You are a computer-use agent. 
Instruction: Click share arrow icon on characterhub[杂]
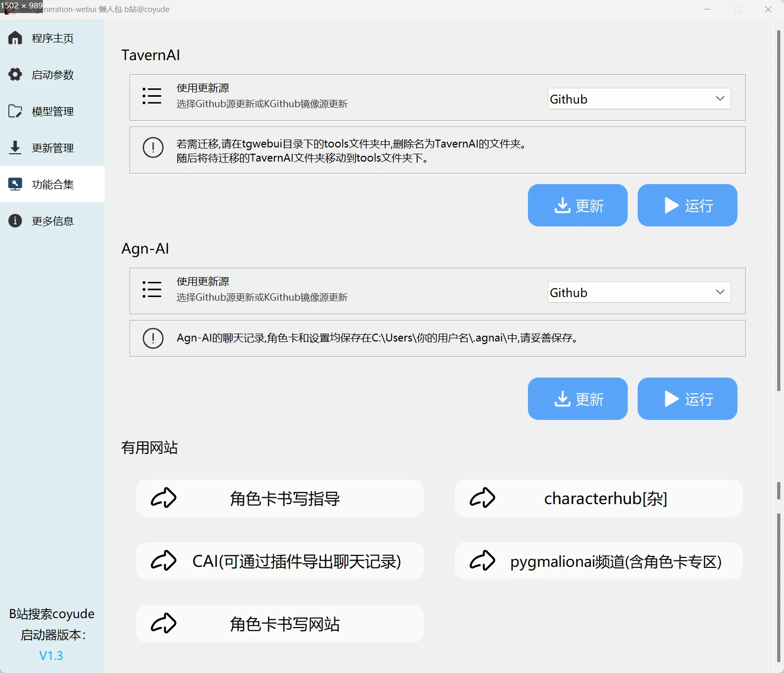(x=482, y=498)
